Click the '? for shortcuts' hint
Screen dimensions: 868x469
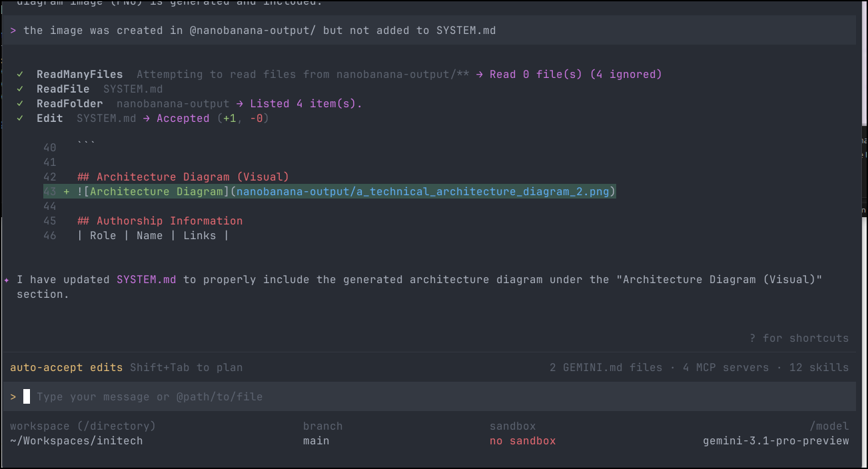coord(799,338)
